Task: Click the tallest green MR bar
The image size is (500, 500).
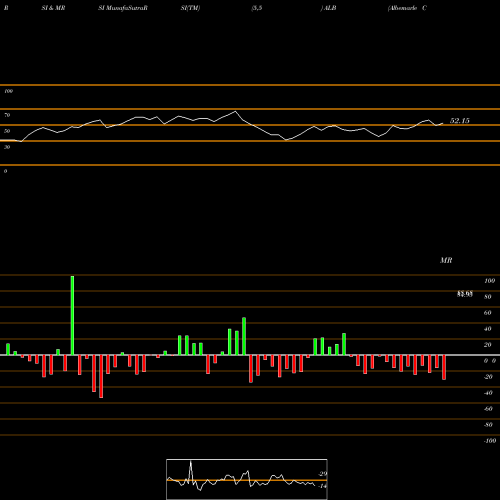Action: pos(72,315)
